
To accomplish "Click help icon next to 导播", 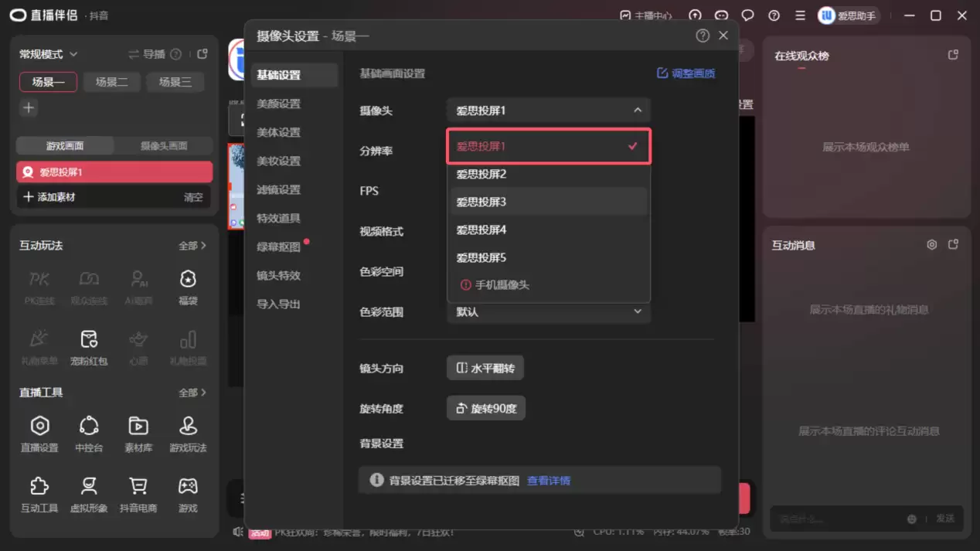I will pyautogui.click(x=176, y=54).
